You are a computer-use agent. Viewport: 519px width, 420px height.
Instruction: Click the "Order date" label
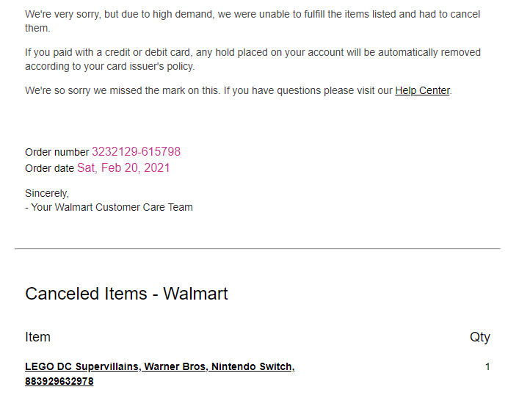pos(49,168)
